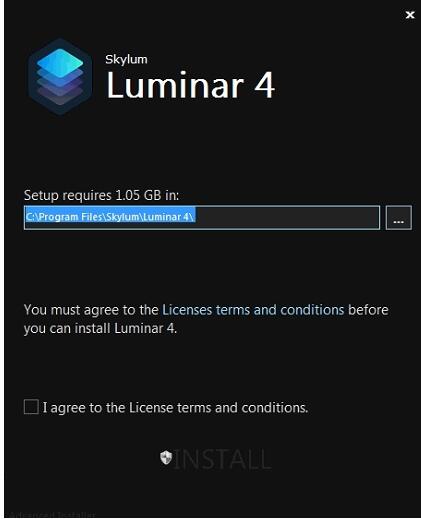Screen dimensions: 421x519
Task: Click the large '4' in the title
Action: [264, 86]
